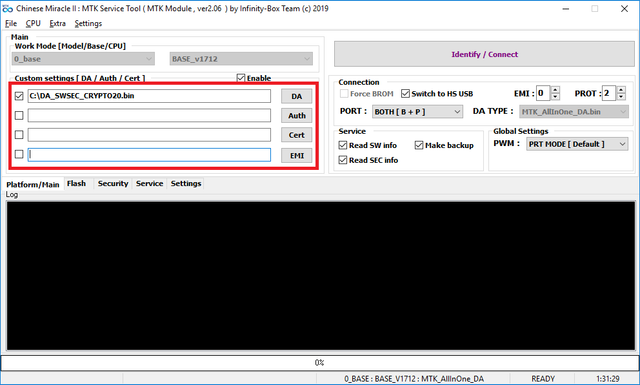Click status text 0_BASE : BASE_V1712 : MTK_AllInOne_DA
Viewport: 640px width, 385px height.
pyautogui.click(x=413, y=379)
